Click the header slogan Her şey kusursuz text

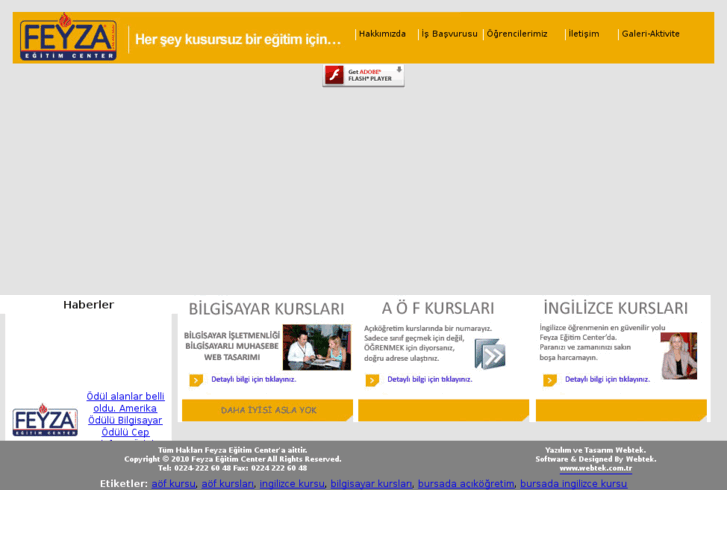[x=238, y=39]
